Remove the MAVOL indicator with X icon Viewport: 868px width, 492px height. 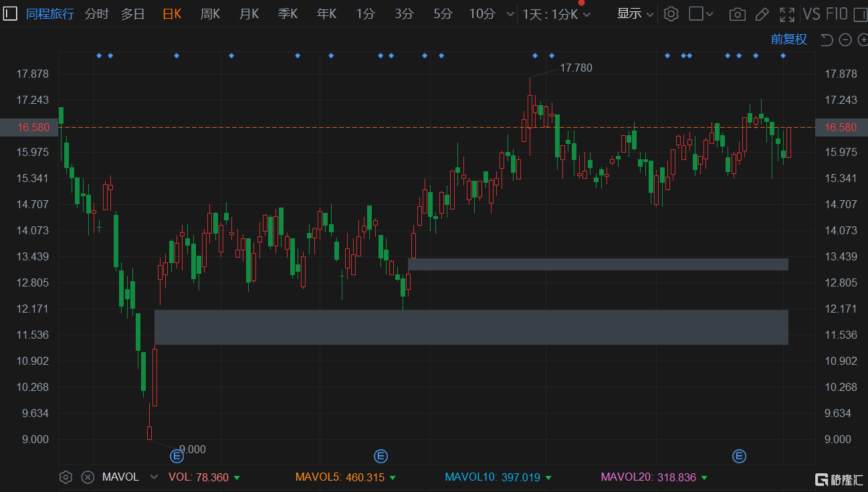[88, 477]
